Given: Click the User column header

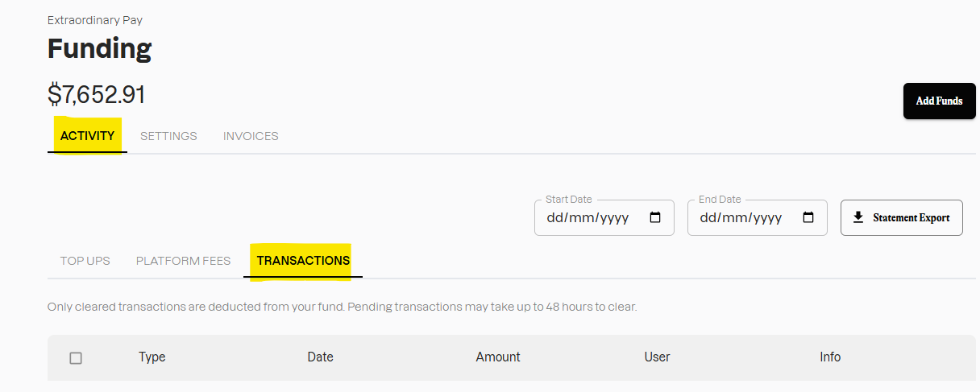Looking at the screenshot, I should [x=657, y=357].
